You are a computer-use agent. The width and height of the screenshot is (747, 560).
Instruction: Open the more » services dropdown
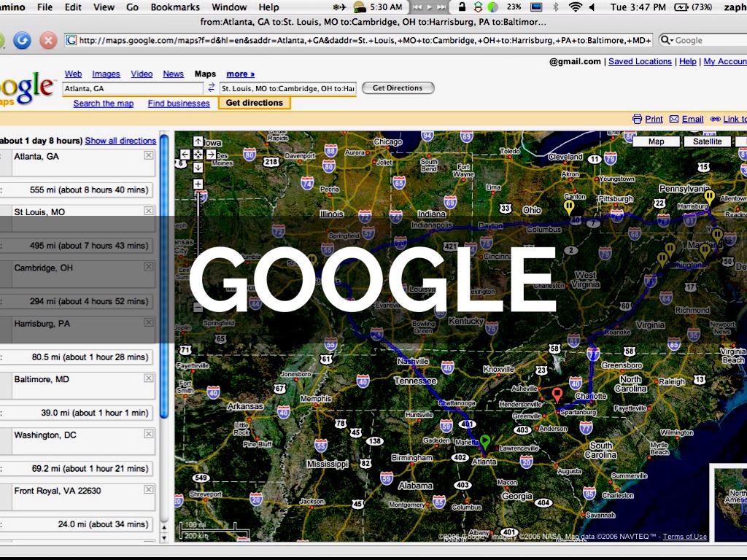[x=240, y=74]
